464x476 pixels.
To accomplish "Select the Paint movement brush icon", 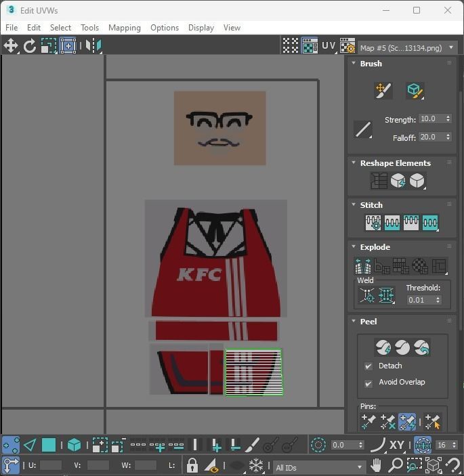I will tap(383, 91).
